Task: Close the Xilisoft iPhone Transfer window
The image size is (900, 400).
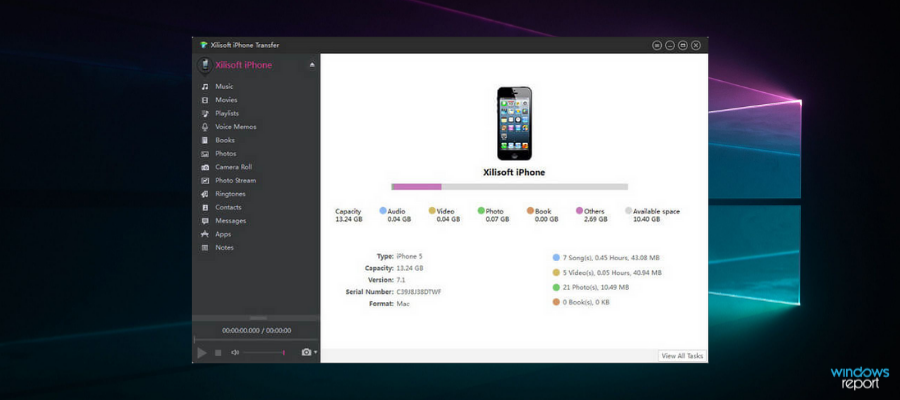Action: [696, 45]
